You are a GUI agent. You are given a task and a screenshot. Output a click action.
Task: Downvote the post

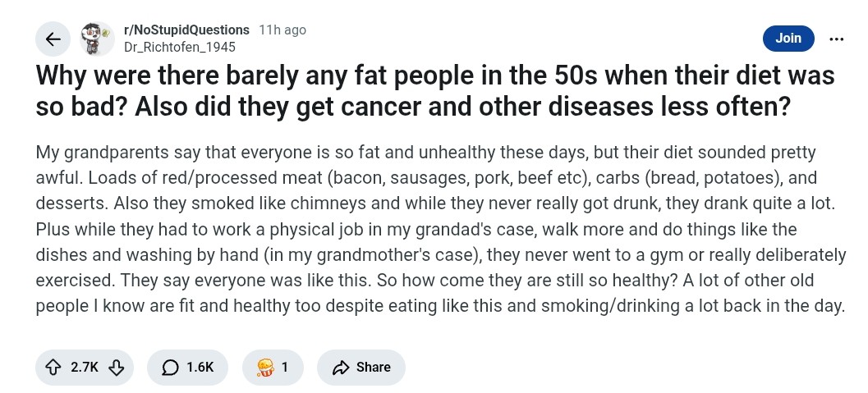tap(116, 367)
